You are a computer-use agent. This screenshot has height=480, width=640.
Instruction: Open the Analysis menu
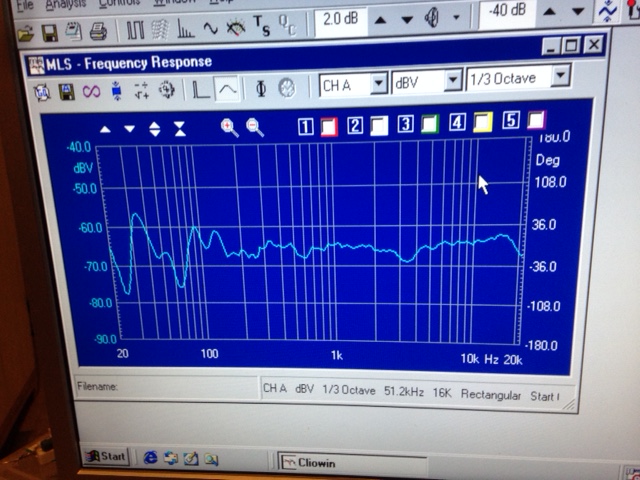click(x=66, y=4)
